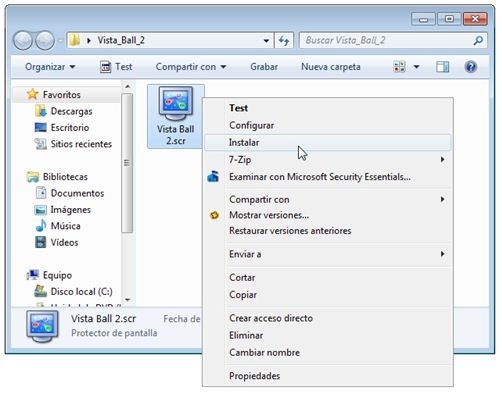Viewport: 502px width, 395px height.
Task: Click the Documentos icon
Action: coord(41,193)
